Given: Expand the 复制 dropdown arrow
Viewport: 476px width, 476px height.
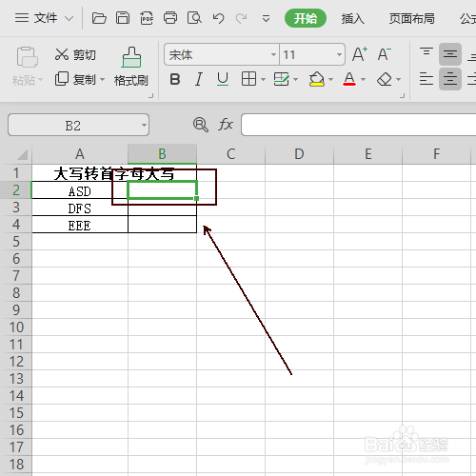Looking at the screenshot, I should [x=102, y=79].
